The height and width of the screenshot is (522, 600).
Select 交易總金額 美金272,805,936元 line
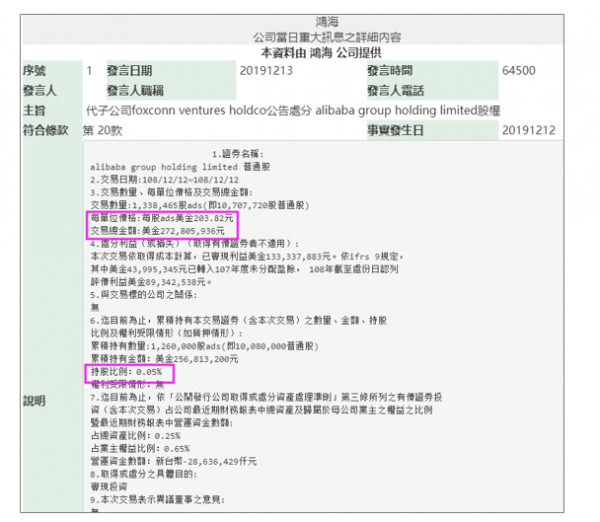(158, 231)
